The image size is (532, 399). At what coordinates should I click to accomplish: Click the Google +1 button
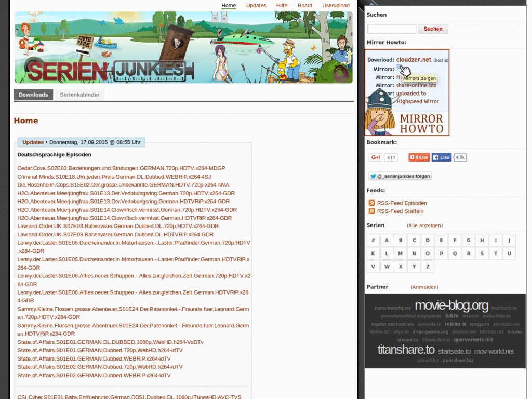[x=376, y=157]
